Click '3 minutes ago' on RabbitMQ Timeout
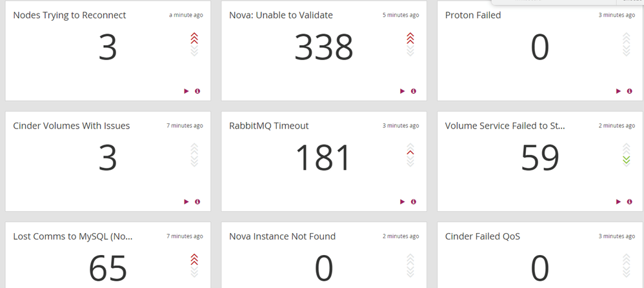Image resolution: width=644 pixels, height=288 pixels. coord(401,126)
